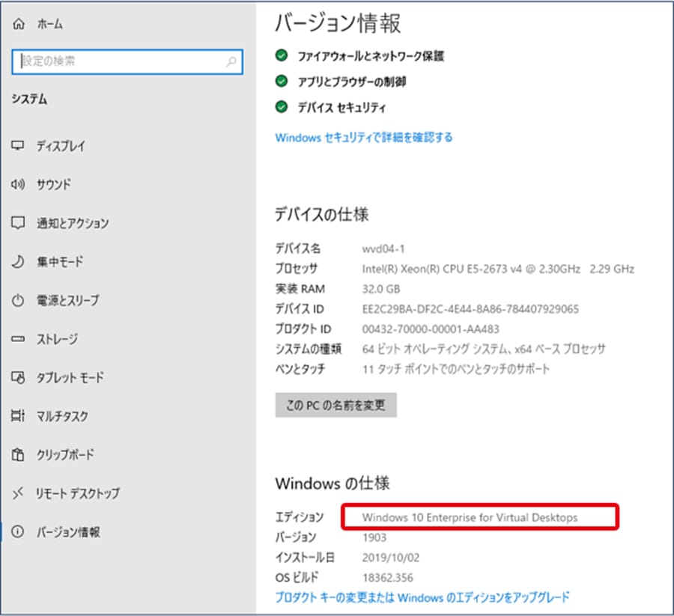Go to サウンド settings
The width and height of the screenshot is (674, 616).
tap(54, 184)
